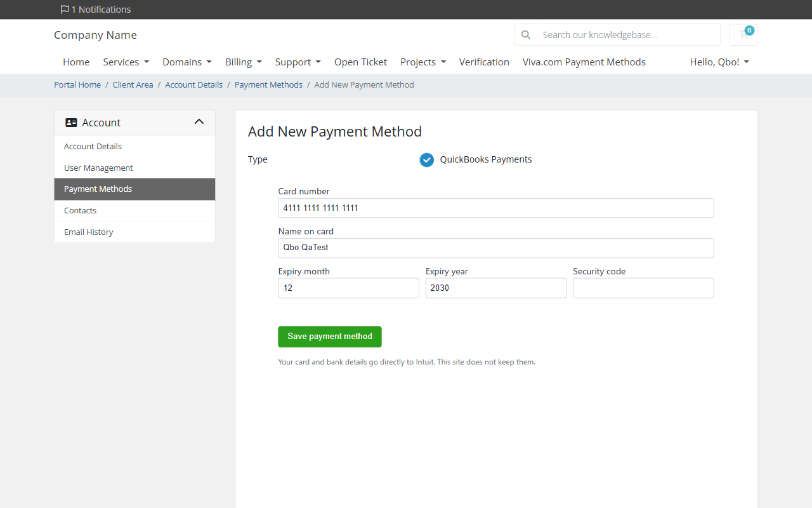812x508 pixels.
Task: Click Portal Home breadcrumb link
Action: [x=77, y=85]
